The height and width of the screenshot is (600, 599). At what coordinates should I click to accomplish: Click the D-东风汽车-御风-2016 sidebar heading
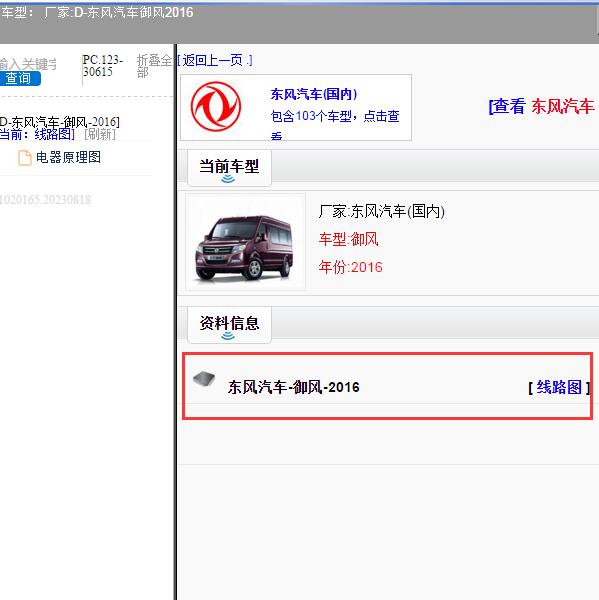point(60,122)
